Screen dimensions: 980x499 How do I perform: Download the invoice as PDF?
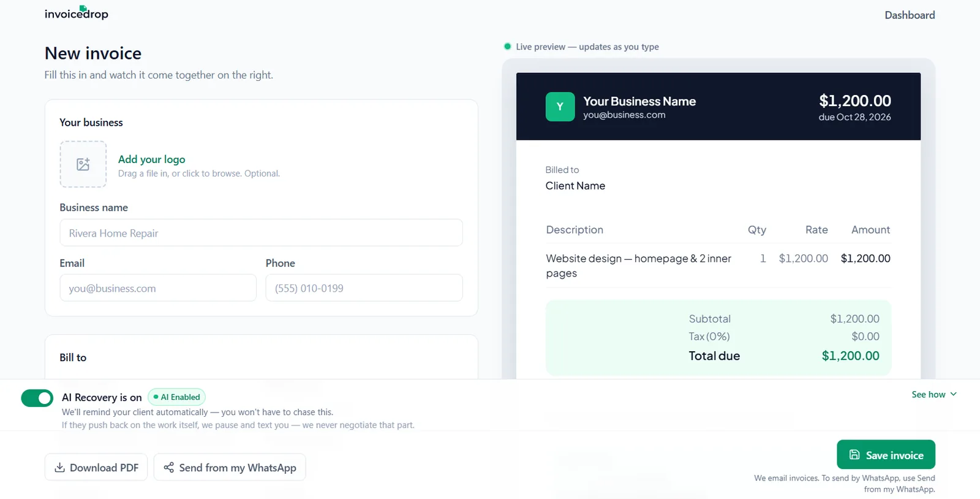pos(96,468)
